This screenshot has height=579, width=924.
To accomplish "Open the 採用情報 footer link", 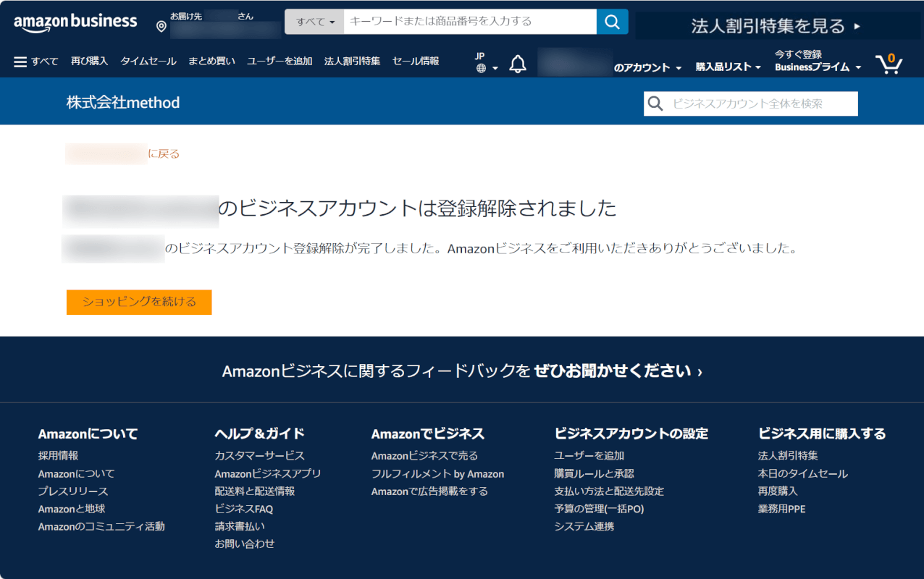I will click(58, 456).
